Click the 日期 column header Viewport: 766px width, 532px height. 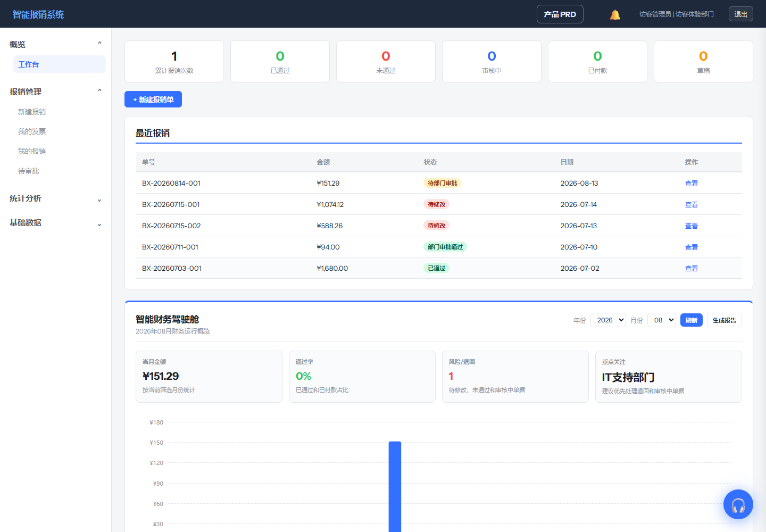567,162
